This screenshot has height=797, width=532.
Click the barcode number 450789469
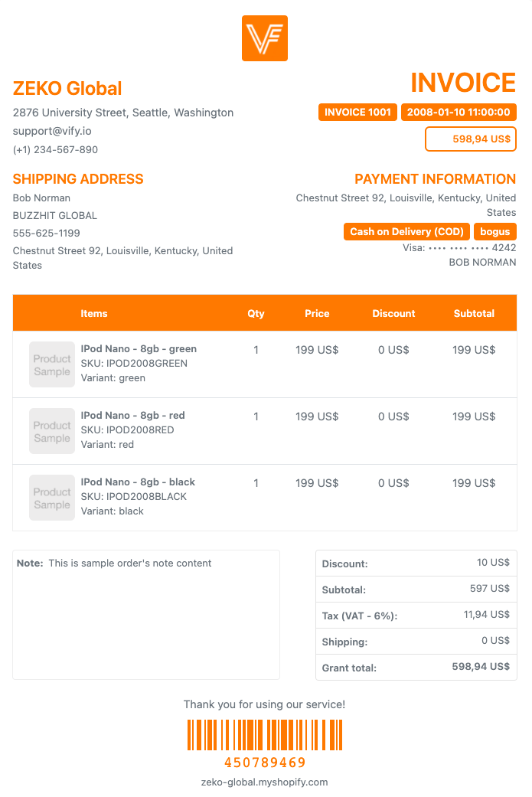[x=265, y=763]
